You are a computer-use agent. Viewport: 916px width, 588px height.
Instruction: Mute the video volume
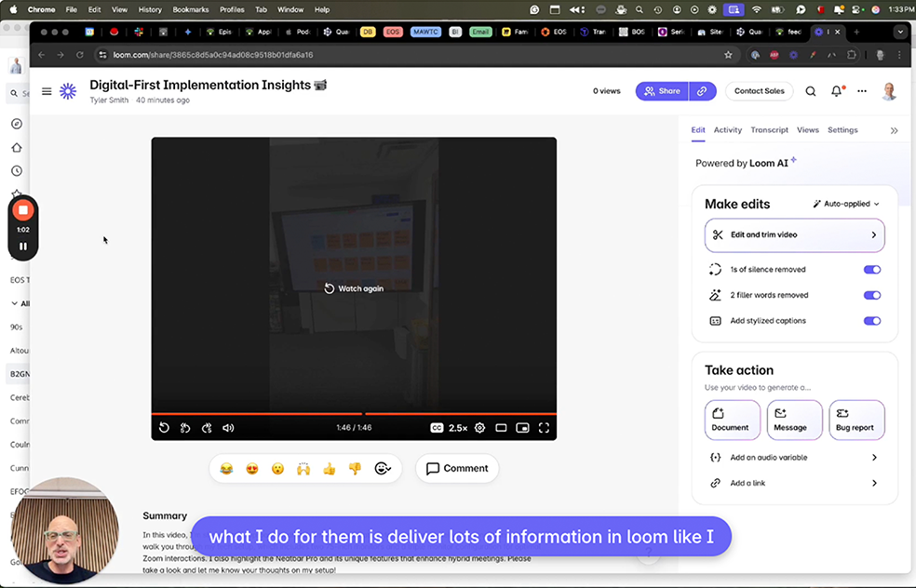click(228, 428)
